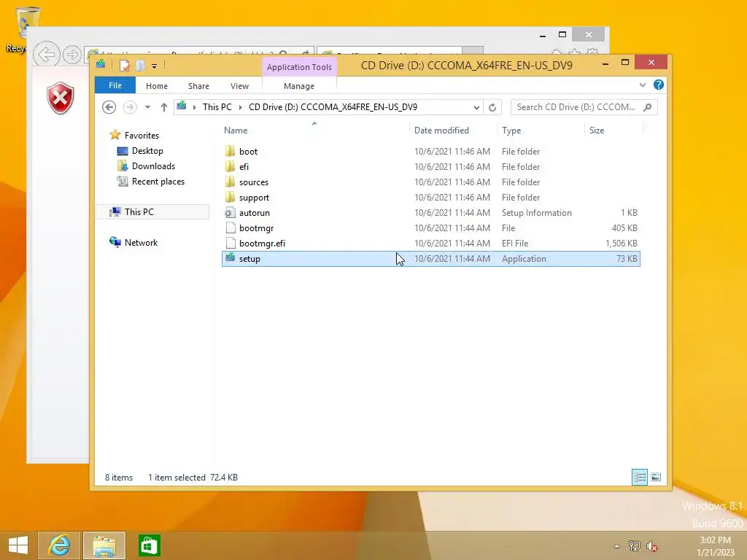The width and height of the screenshot is (747, 560).
Task: Switch to the Home ribbon tab
Action: (157, 86)
